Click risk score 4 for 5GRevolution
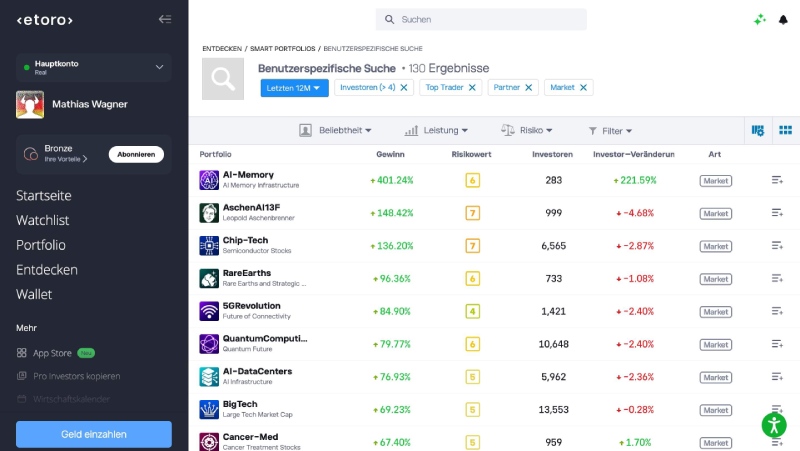800x451 pixels. click(x=472, y=311)
